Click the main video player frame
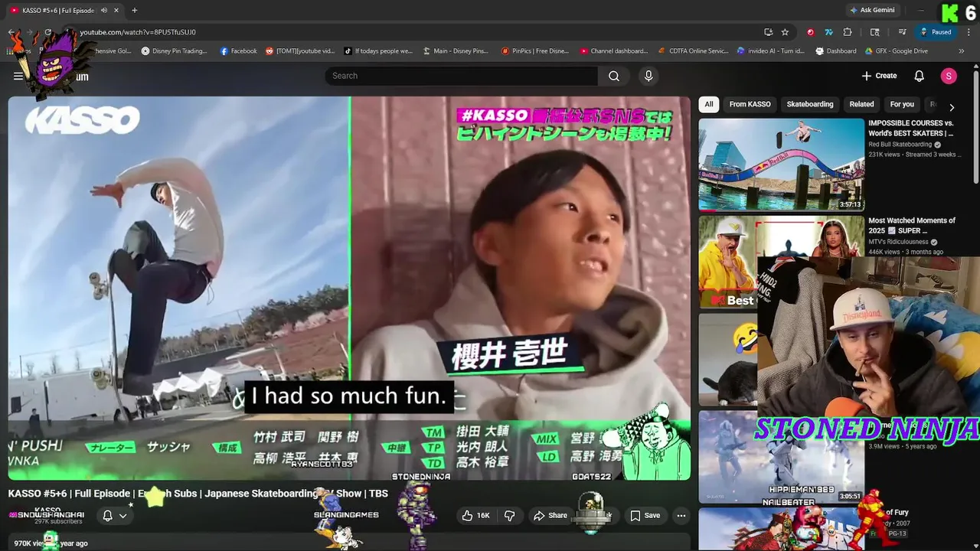 pos(349,288)
